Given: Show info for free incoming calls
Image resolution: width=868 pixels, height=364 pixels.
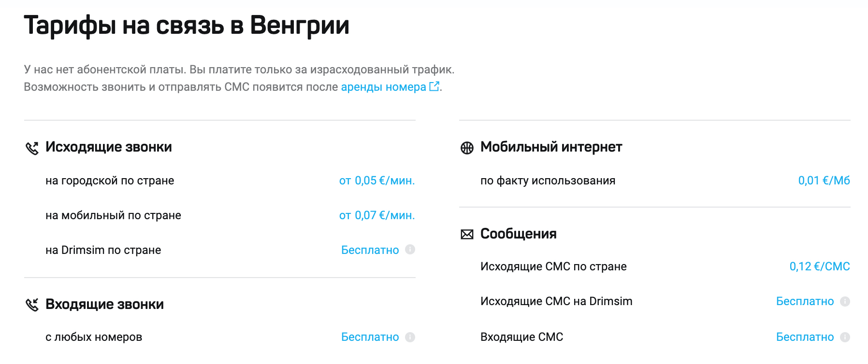Looking at the screenshot, I should [x=410, y=337].
